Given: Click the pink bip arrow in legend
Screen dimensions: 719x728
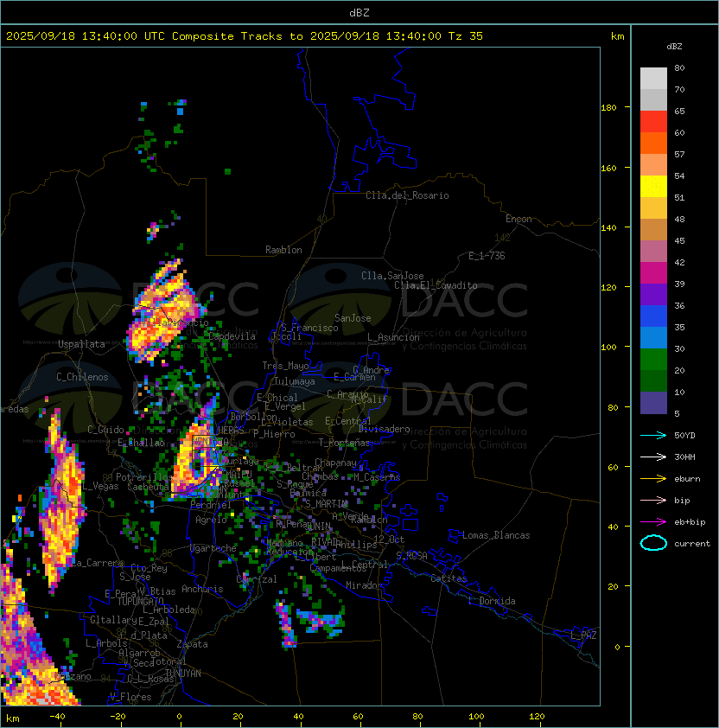Looking at the screenshot, I should 653,501.
